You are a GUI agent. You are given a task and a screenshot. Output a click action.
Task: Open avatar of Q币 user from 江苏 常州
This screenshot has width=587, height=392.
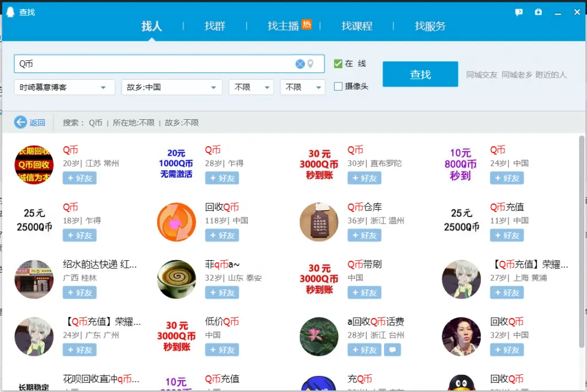pyautogui.click(x=34, y=164)
